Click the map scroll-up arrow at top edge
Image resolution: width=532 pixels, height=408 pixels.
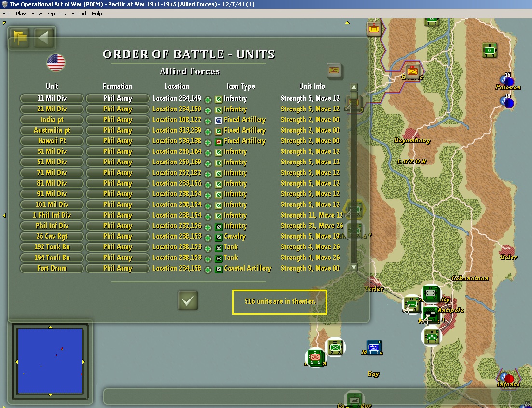347,23
